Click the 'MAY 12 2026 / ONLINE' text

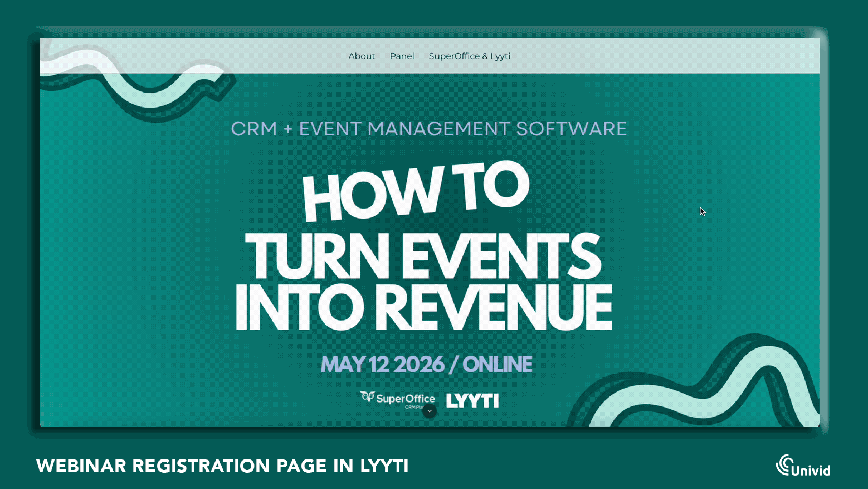point(427,365)
